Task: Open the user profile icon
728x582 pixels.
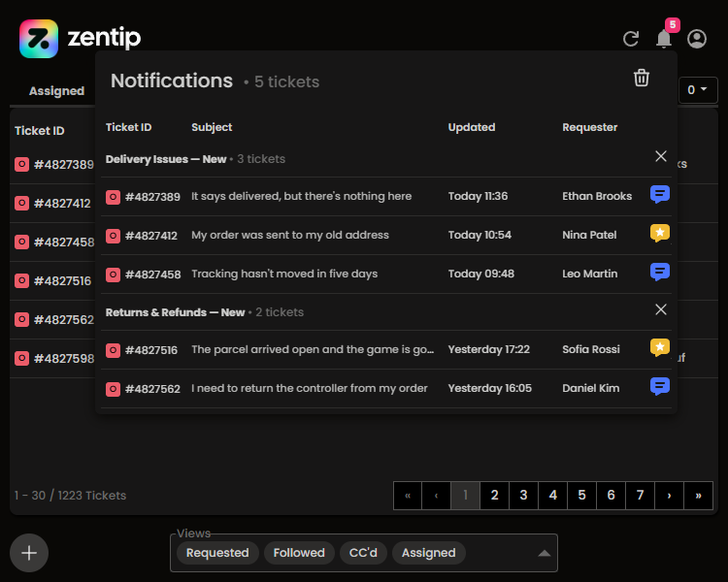Action: pos(697,39)
